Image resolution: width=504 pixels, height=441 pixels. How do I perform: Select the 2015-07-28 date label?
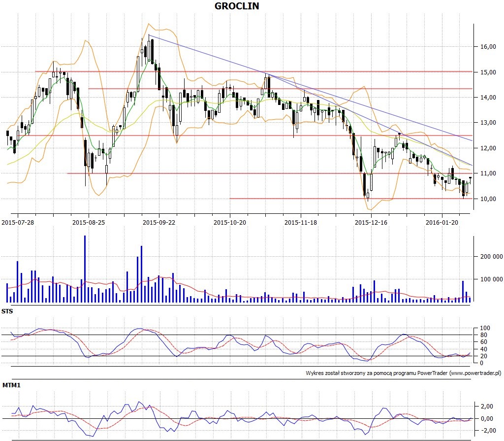[x=18, y=222]
